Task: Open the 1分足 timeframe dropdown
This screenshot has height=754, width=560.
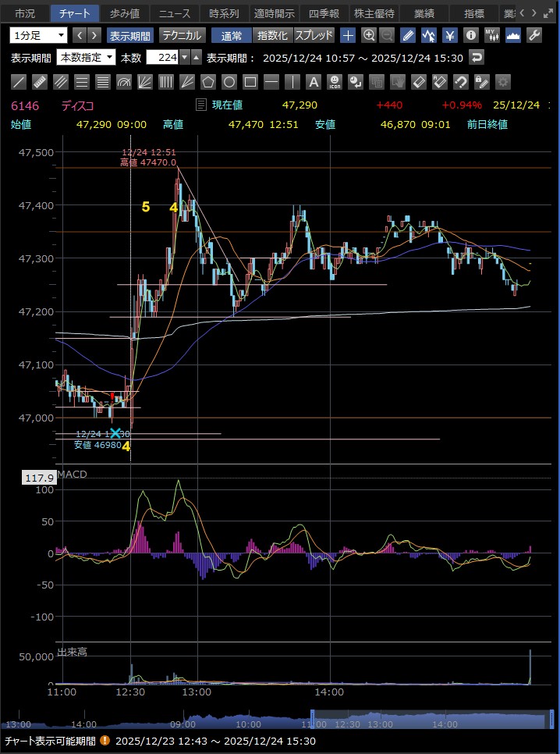Action: (38, 35)
